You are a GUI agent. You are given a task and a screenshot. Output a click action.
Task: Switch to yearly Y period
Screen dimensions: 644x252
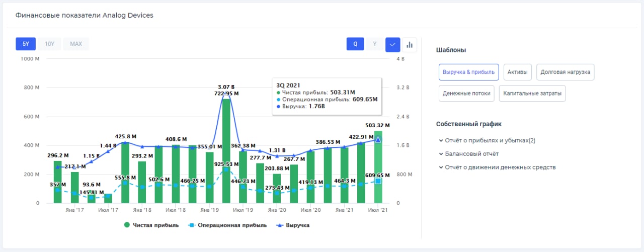click(374, 44)
